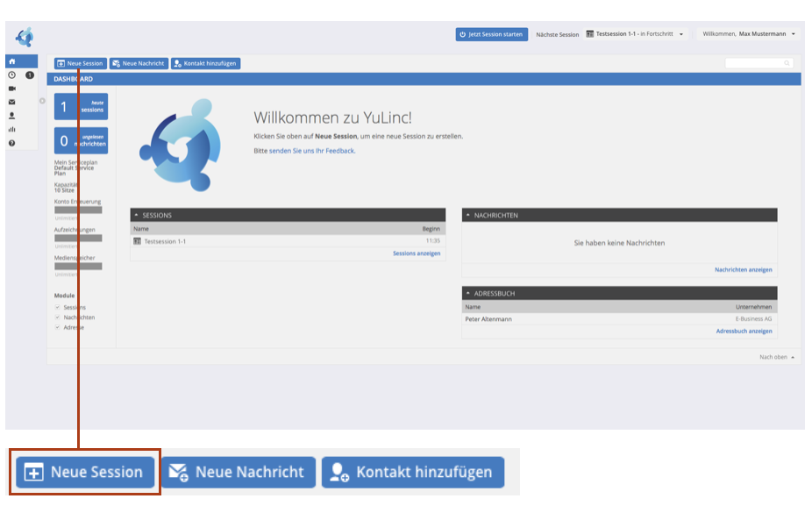Select the 'Testsession 1-1' row in Sessions list

tap(288, 241)
